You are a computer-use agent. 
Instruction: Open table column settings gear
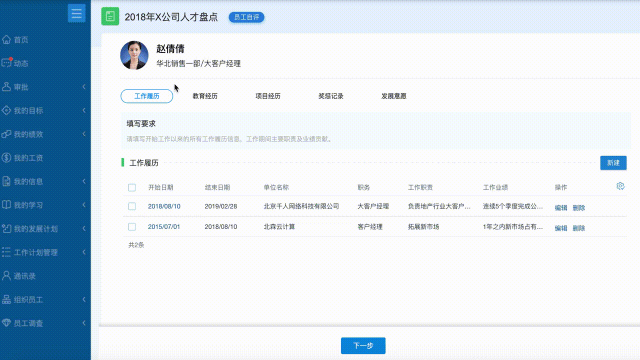[620, 186]
